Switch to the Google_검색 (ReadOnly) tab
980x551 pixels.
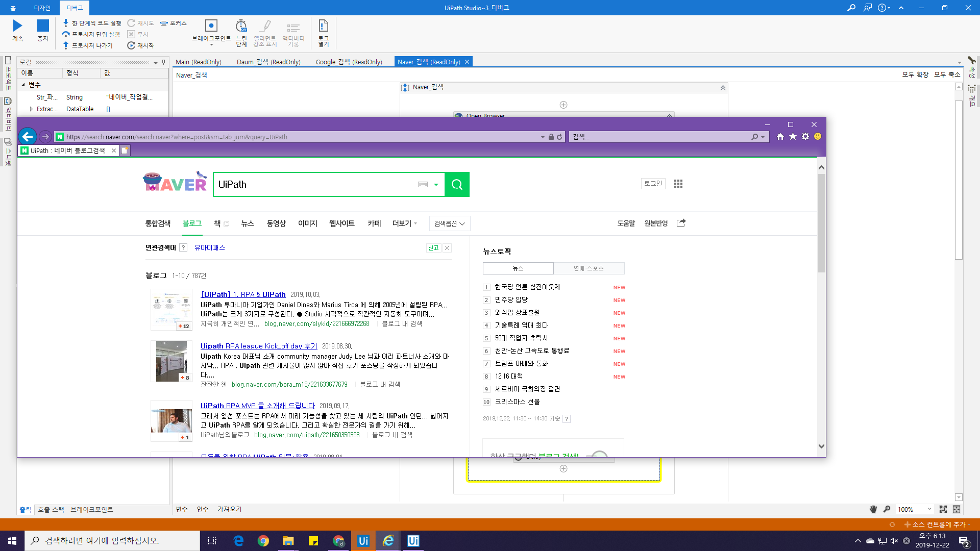coord(349,62)
